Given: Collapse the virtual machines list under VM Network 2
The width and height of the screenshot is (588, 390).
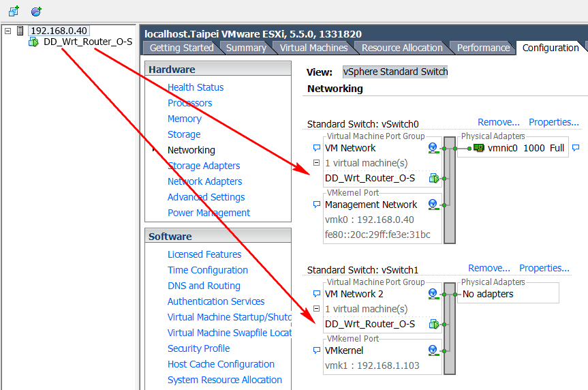Looking at the screenshot, I should coord(317,309).
